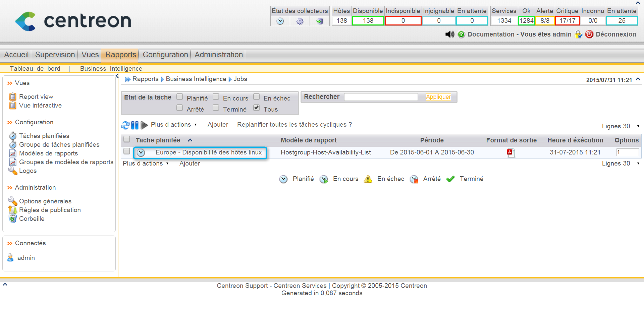Click the planned status clock icon in job row
This screenshot has height=320, width=644.
[x=141, y=152]
